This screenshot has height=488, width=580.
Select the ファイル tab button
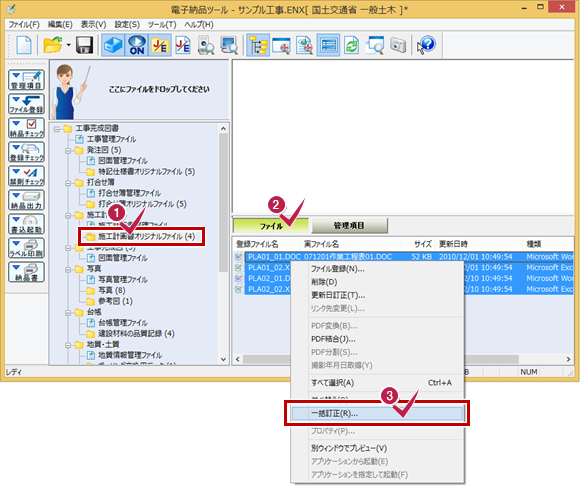coord(271,225)
